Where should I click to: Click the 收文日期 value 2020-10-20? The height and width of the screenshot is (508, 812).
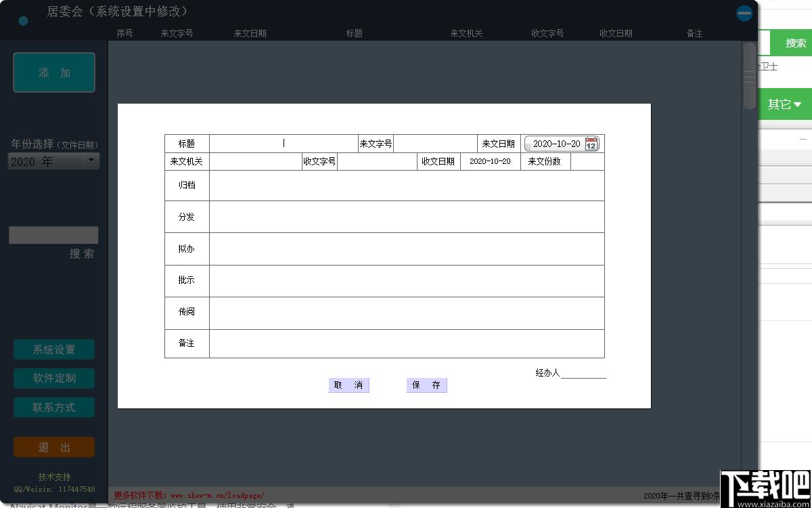click(x=490, y=162)
